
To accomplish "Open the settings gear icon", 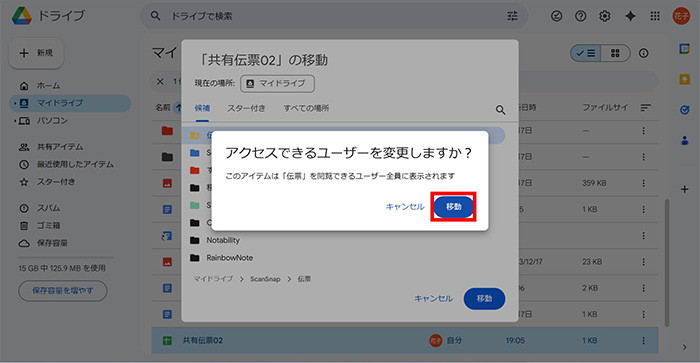I will click(604, 16).
